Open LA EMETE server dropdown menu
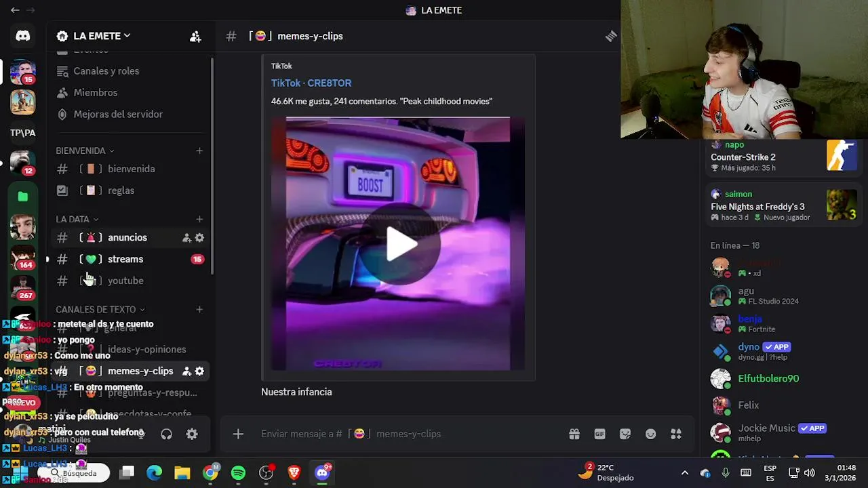This screenshot has width=868, height=488. [x=103, y=36]
